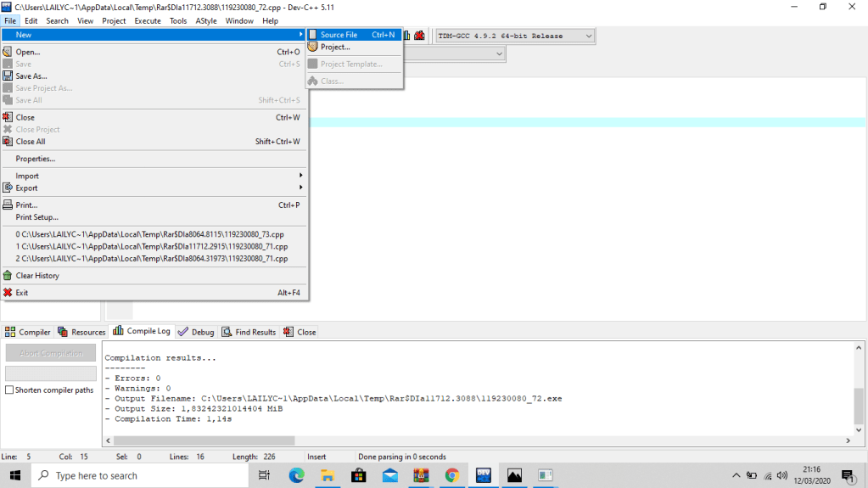
Task: Click the Open... folder icon
Action: coord(8,52)
